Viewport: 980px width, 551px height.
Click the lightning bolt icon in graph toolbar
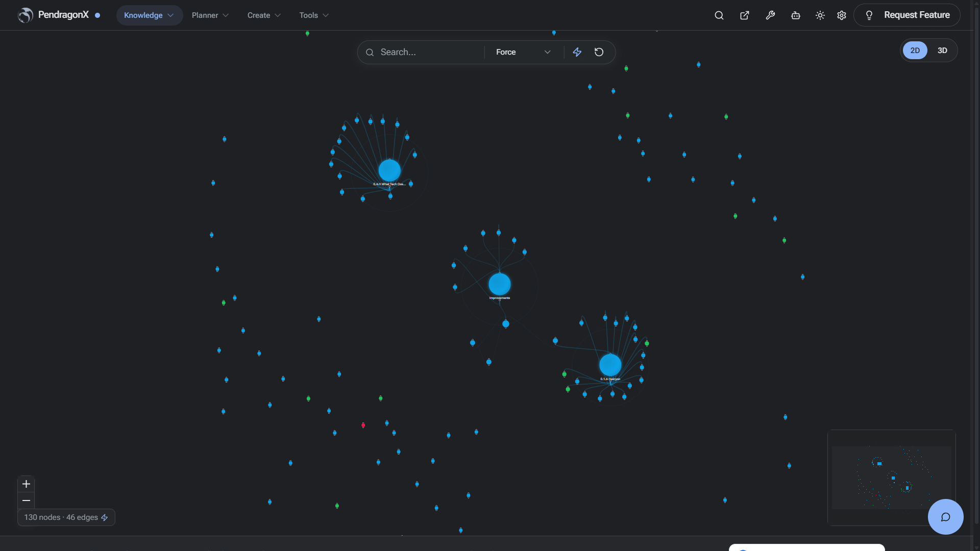point(577,52)
